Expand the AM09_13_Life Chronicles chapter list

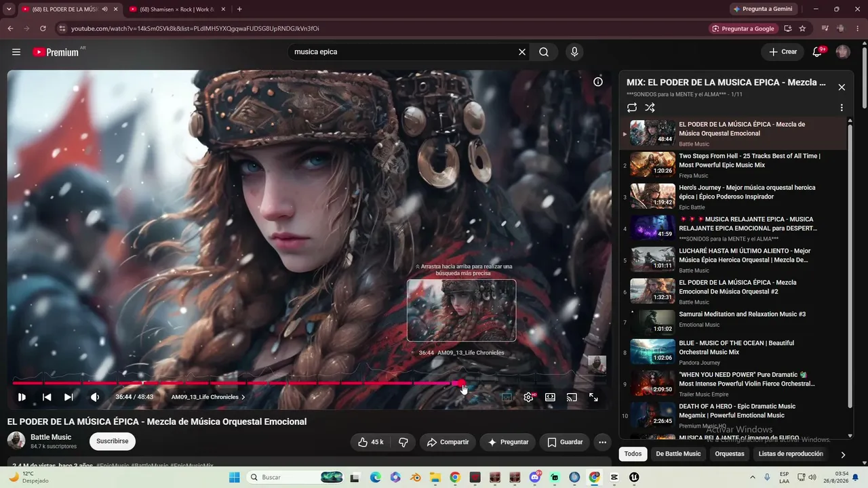point(208,397)
